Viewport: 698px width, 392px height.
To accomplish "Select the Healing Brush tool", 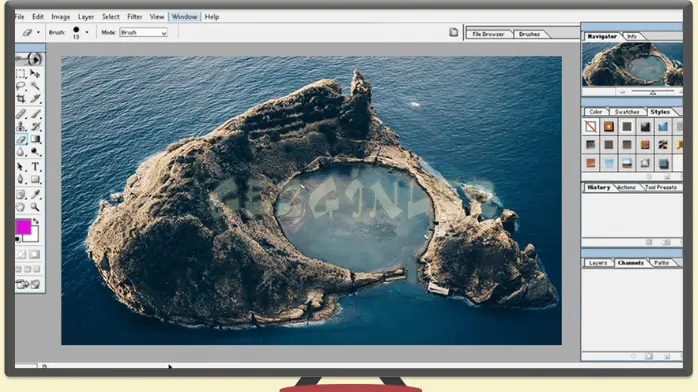I will pyautogui.click(x=21, y=114).
